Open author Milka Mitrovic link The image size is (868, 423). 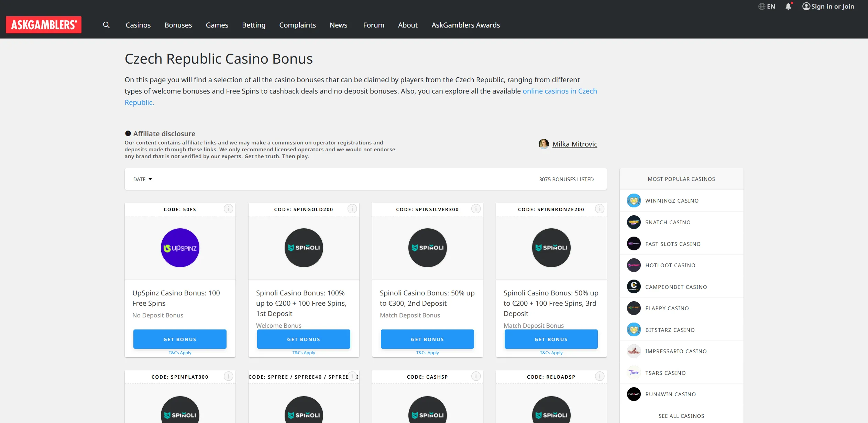tap(574, 144)
